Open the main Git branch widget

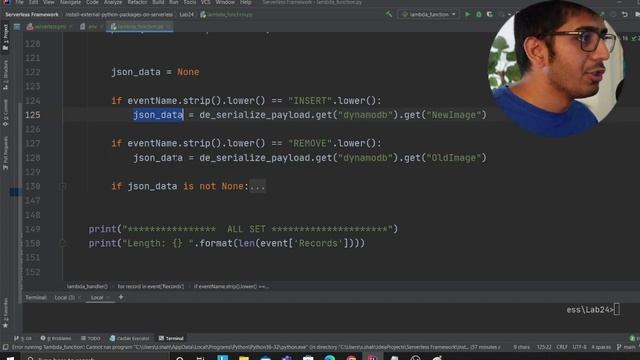tap(627, 347)
